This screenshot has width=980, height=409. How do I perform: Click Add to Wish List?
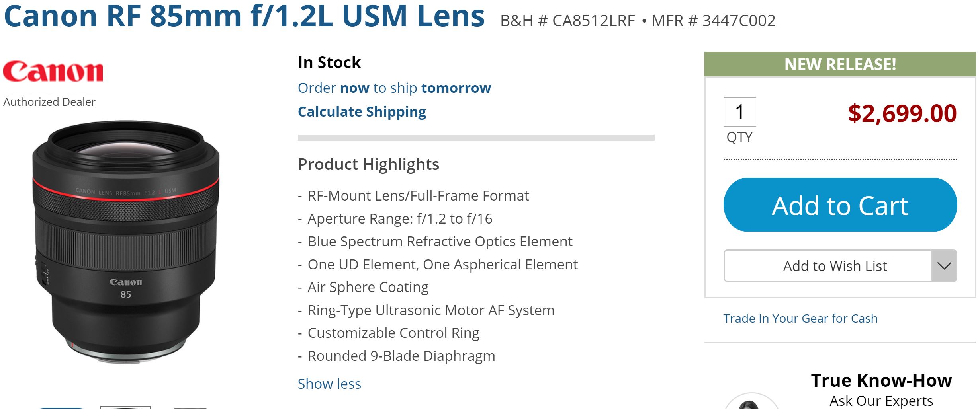coord(835,266)
